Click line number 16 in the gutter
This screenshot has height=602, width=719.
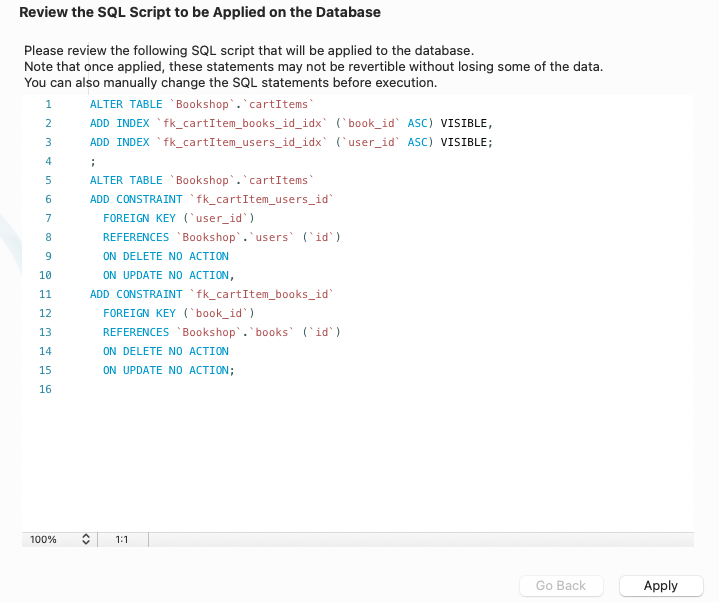45,389
